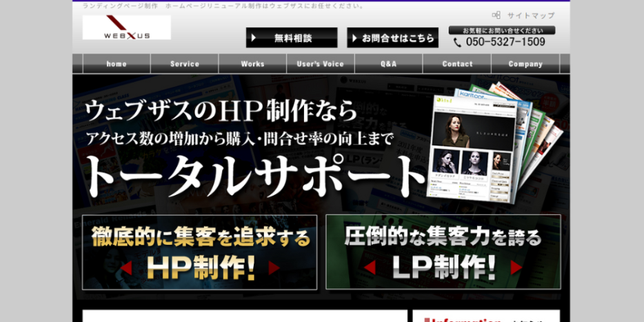Image resolution: width=644 pixels, height=322 pixels.
Task: Open the Works navigation item
Action: point(252,64)
